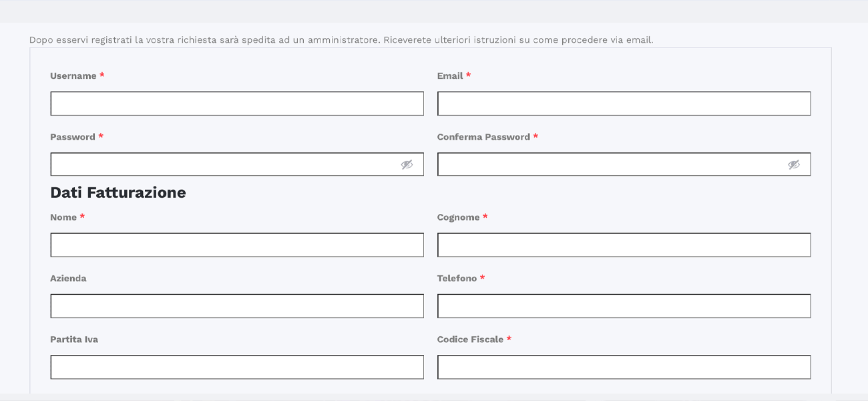Click inside the Nome text box

237,245
